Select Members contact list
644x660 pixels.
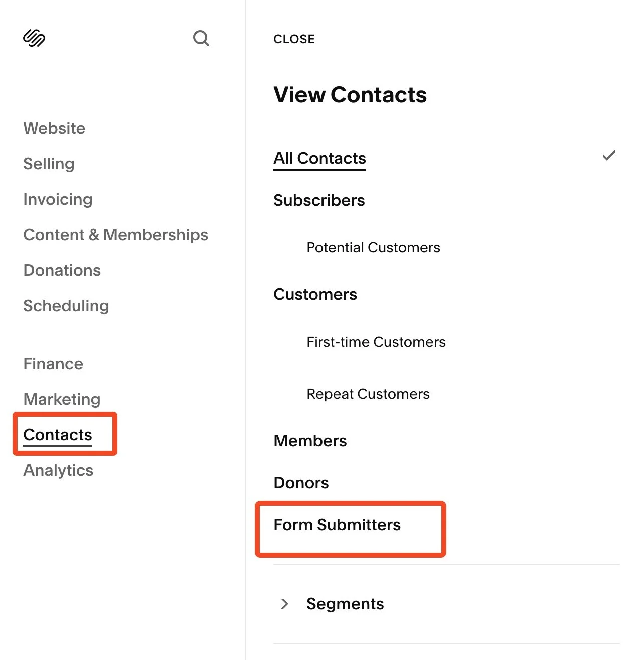coord(310,441)
